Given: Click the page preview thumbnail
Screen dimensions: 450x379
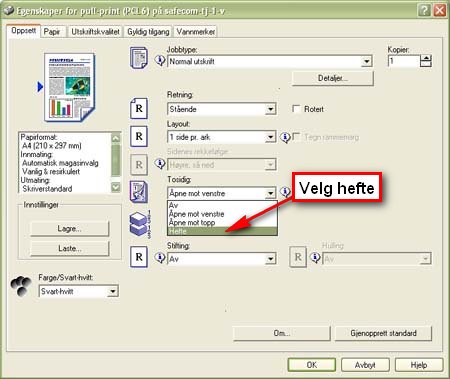Looking at the screenshot, I should coord(70,87).
